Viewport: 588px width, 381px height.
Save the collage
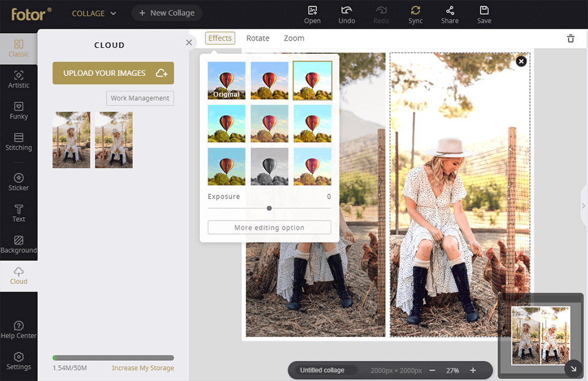[x=484, y=14]
